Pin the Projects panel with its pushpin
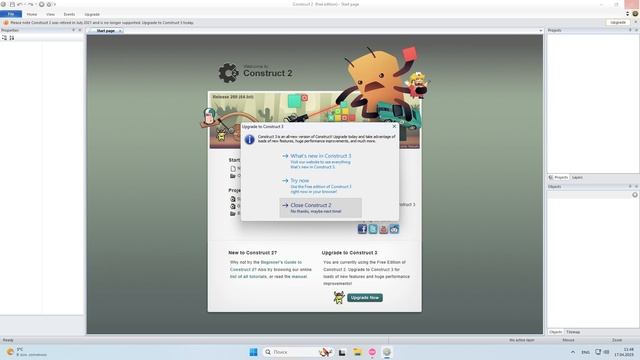Viewport: 640px width, 360px height. pos(630,30)
